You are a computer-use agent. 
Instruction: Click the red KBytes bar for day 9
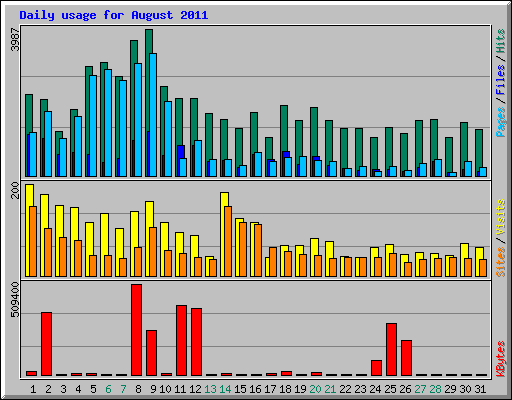pyautogui.click(x=151, y=353)
